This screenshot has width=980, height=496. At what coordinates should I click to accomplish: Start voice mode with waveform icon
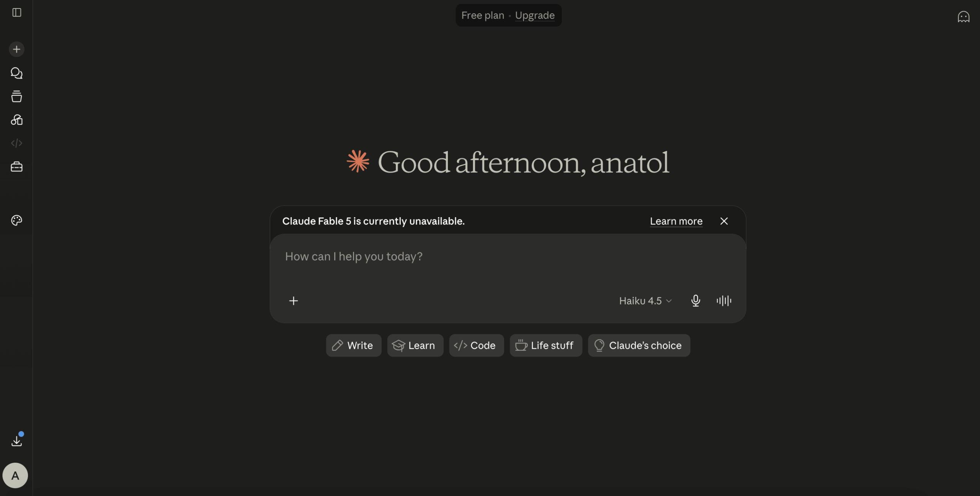click(x=724, y=301)
